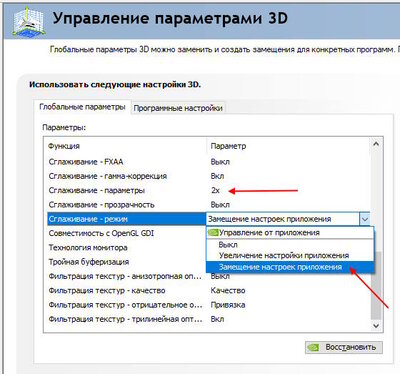The image size is (400, 374).
Task: Select Технология монитора row
Action: (x=127, y=248)
